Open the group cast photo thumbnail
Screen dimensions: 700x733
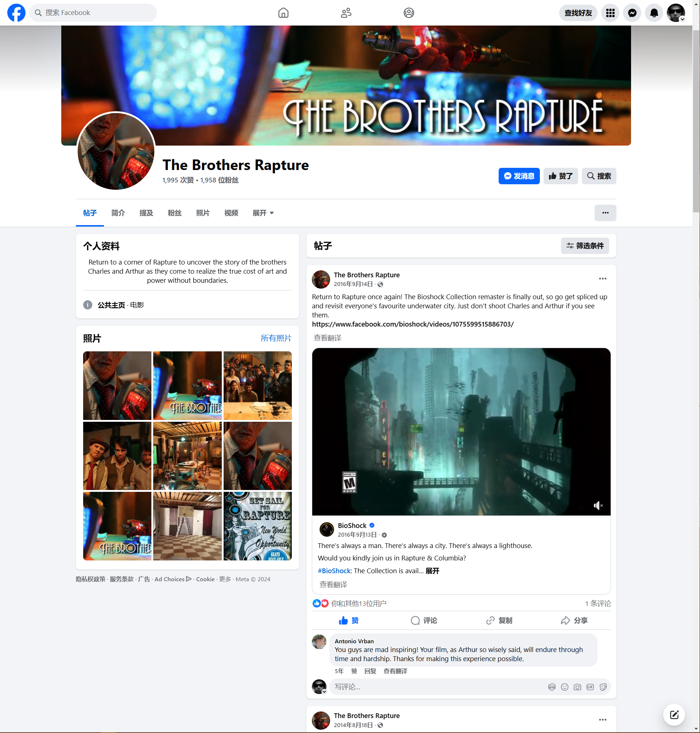[257, 385]
